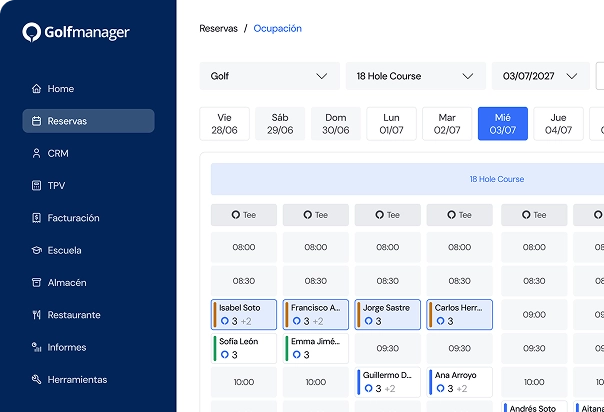Click the Golfmanager logo icon

(32, 32)
